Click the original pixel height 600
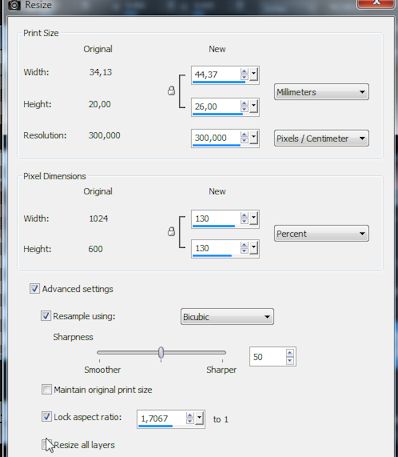The width and height of the screenshot is (398, 457). click(96, 249)
